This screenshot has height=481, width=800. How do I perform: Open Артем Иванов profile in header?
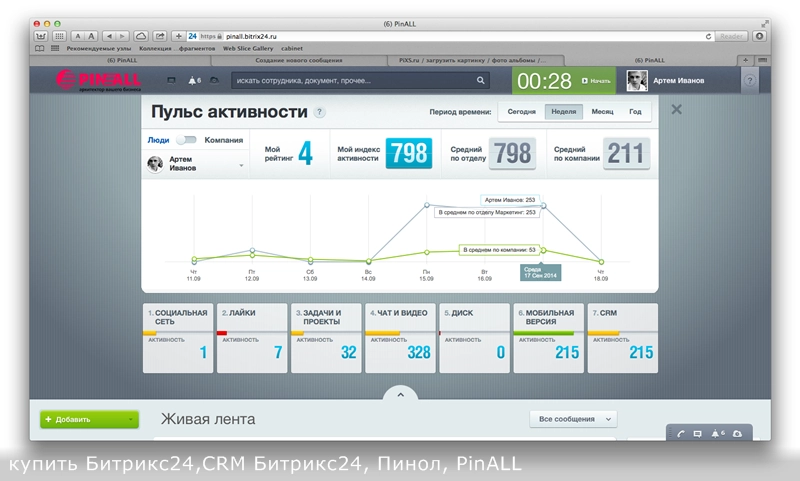665,81
